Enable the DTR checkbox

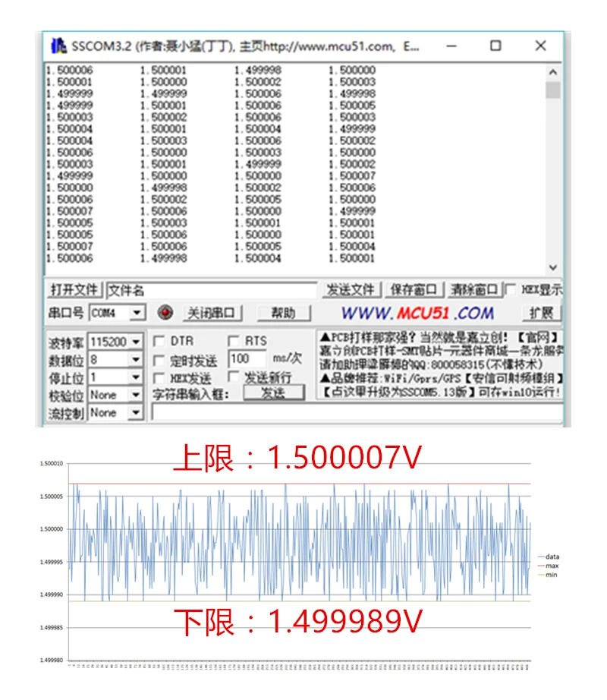[159, 342]
